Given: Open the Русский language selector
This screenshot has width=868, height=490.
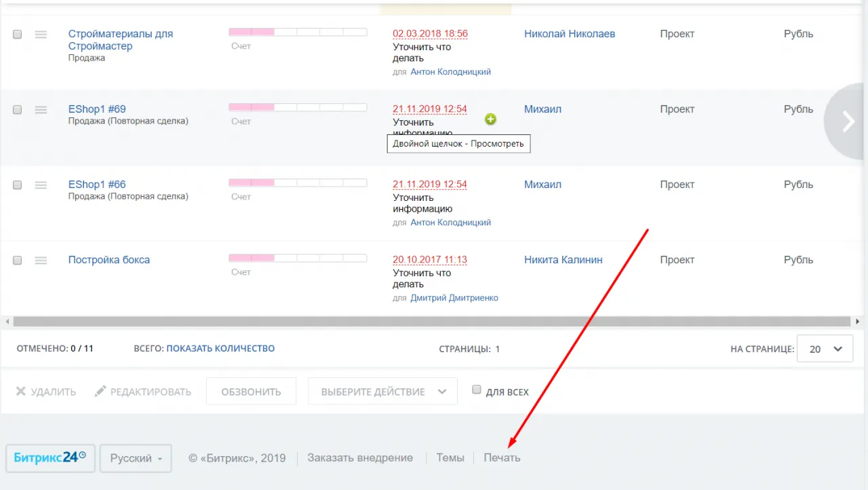Looking at the screenshot, I should tap(135, 458).
